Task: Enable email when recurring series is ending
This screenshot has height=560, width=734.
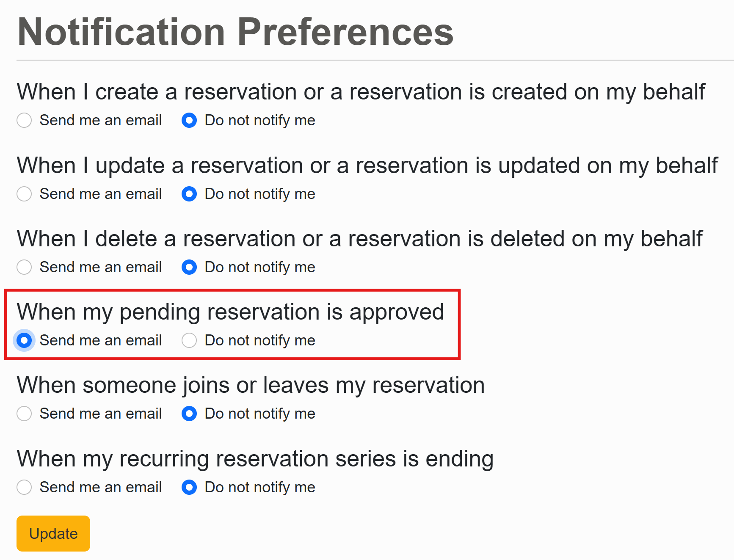Action: [24, 487]
